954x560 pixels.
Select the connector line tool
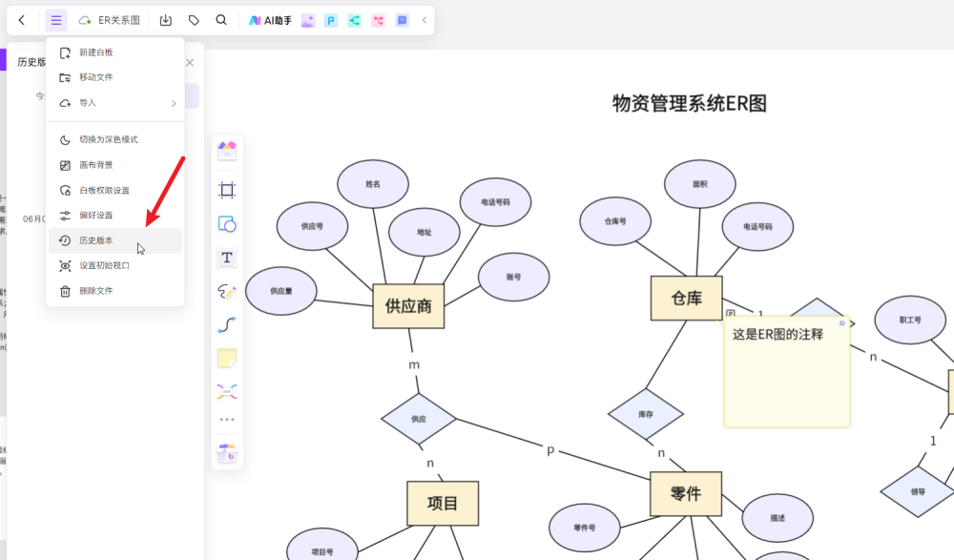227,324
